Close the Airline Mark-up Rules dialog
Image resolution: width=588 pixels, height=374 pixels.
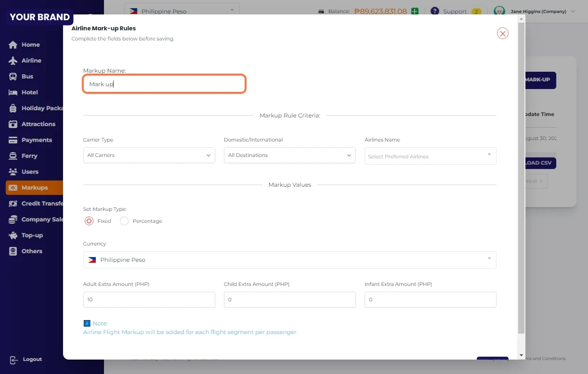click(502, 33)
